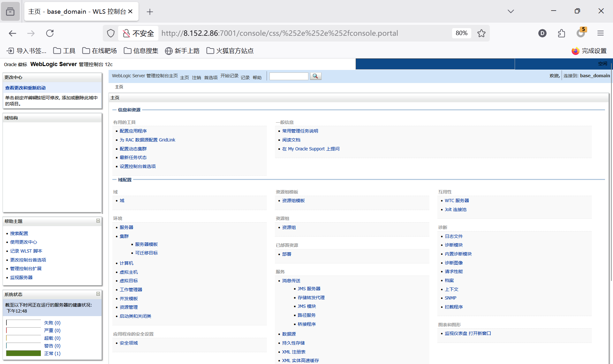Open the list all tabs dropdown
Screen dimensions: 613x364
(x=511, y=11)
